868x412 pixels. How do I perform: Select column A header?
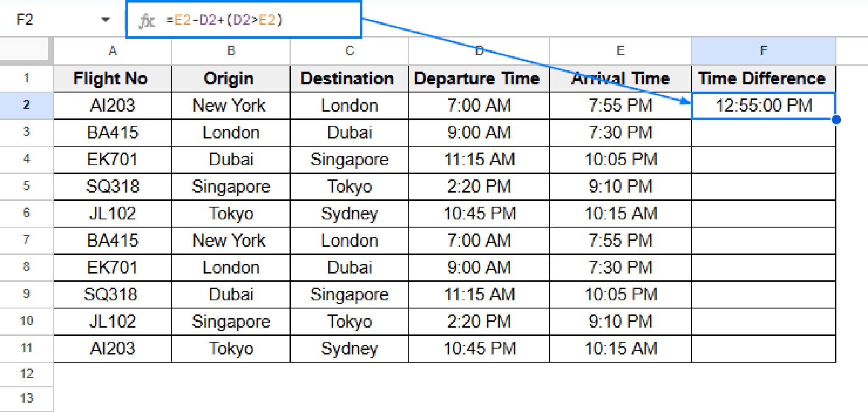112,50
